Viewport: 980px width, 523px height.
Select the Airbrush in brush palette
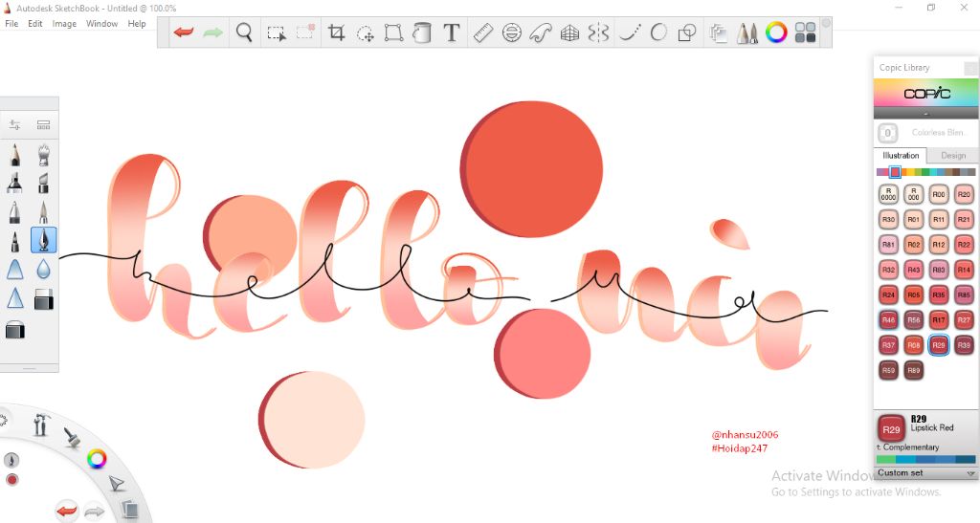(43, 154)
